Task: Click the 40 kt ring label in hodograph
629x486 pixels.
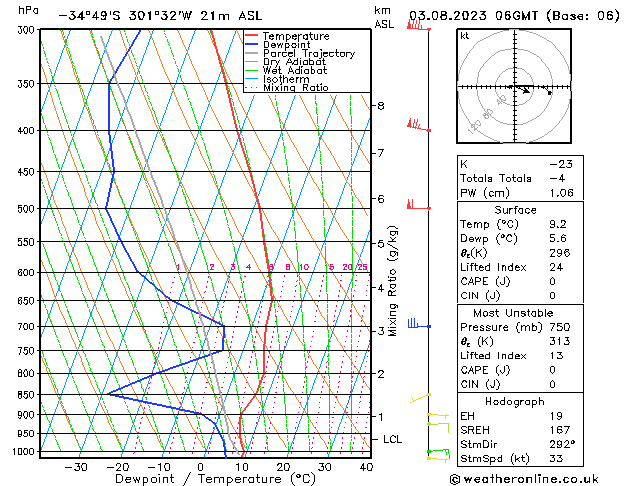Action: pyautogui.click(x=501, y=100)
